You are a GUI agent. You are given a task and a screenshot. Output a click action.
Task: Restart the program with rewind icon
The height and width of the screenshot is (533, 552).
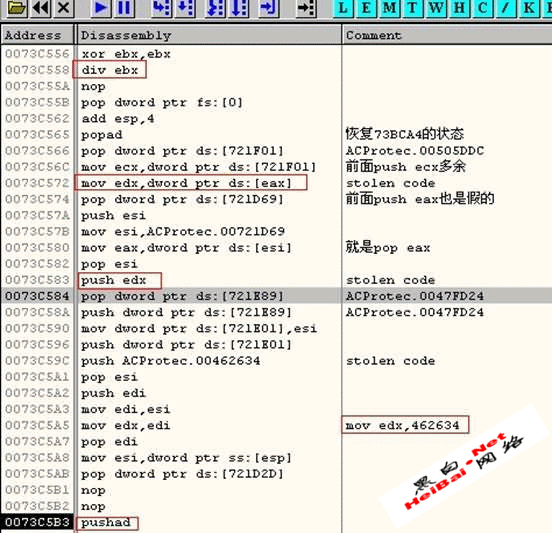(x=41, y=7)
